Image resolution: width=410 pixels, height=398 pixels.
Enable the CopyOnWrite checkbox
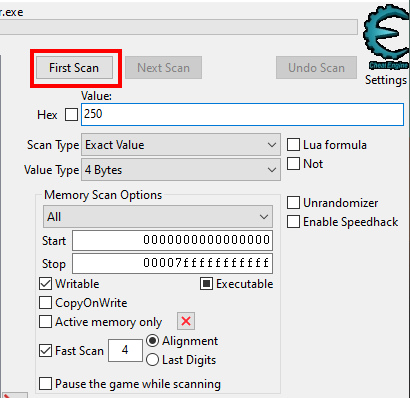[x=45, y=303]
